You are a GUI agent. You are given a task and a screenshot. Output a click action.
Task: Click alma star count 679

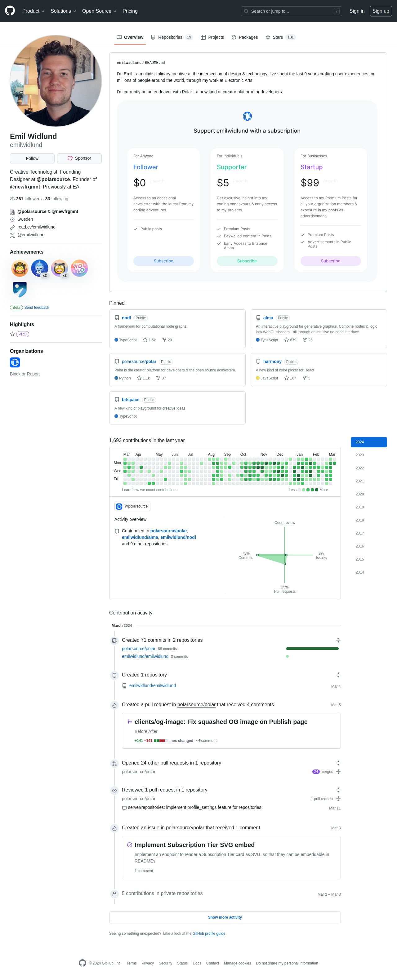coord(290,340)
